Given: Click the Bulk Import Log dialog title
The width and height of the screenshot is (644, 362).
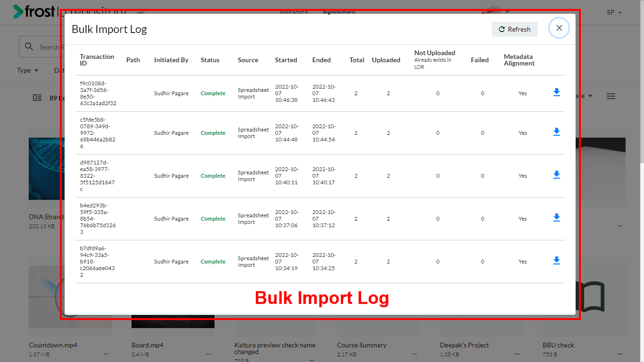Looking at the screenshot, I should coord(109,29).
